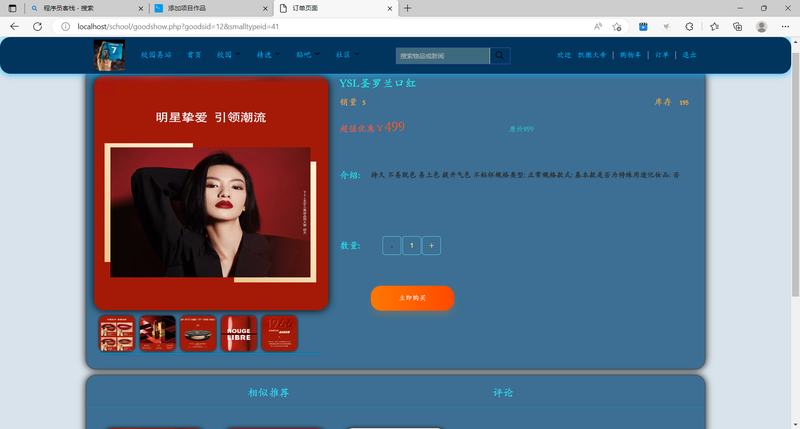
Task: Expand the 社区 dropdown menu
Action: tap(347, 55)
